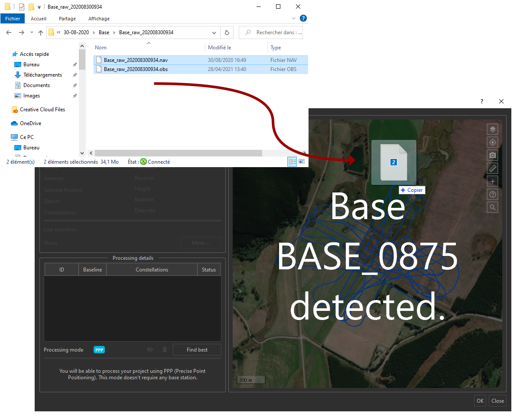520x420 pixels.
Task: Click the 200 m scale bar control
Action: [250, 379]
